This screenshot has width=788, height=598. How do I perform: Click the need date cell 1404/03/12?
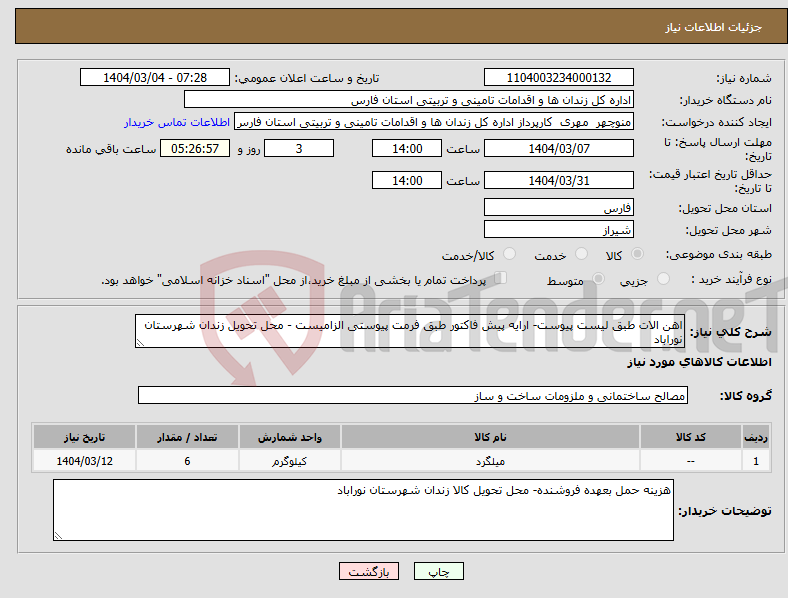pyautogui.click(x=84, y=461)
